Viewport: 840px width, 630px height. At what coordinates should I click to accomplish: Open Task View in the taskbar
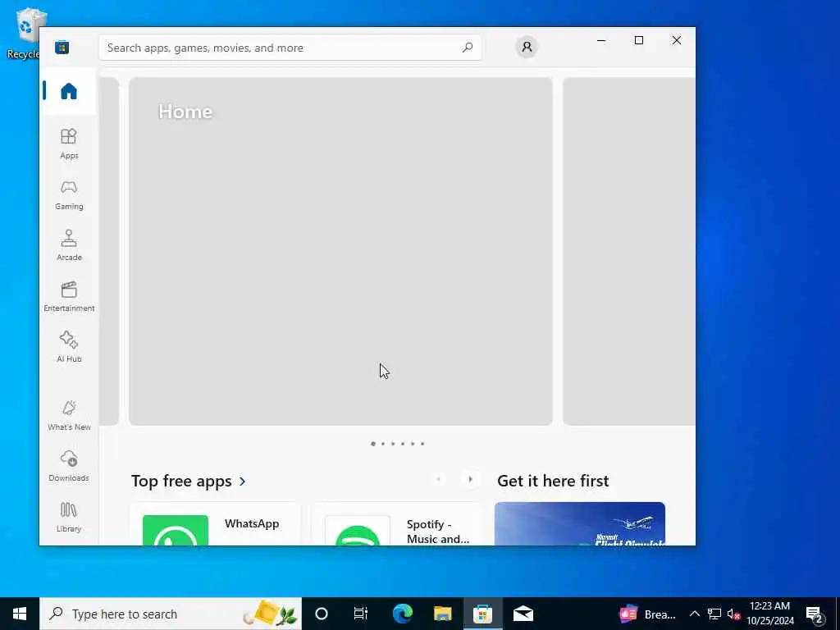tap(361, 614)
